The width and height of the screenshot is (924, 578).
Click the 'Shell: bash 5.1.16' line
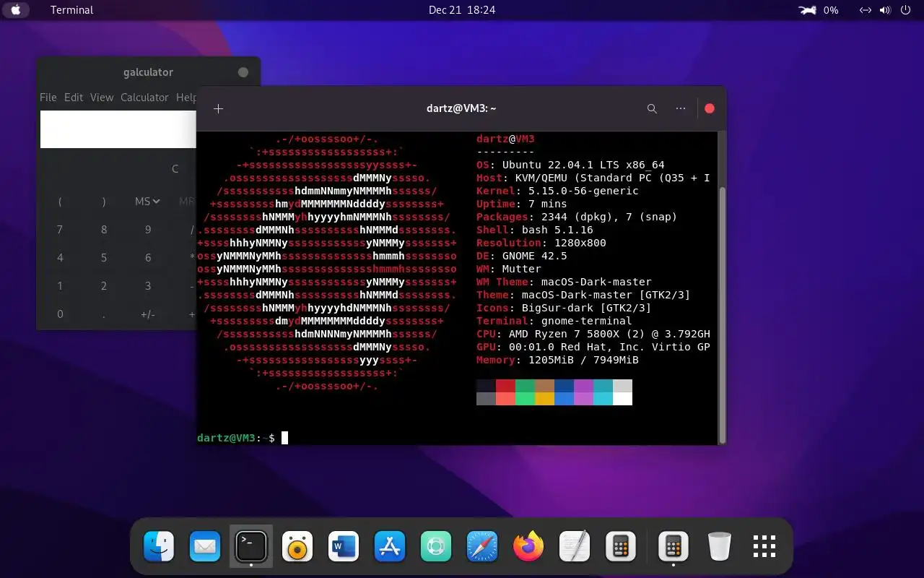click(535, 230)
